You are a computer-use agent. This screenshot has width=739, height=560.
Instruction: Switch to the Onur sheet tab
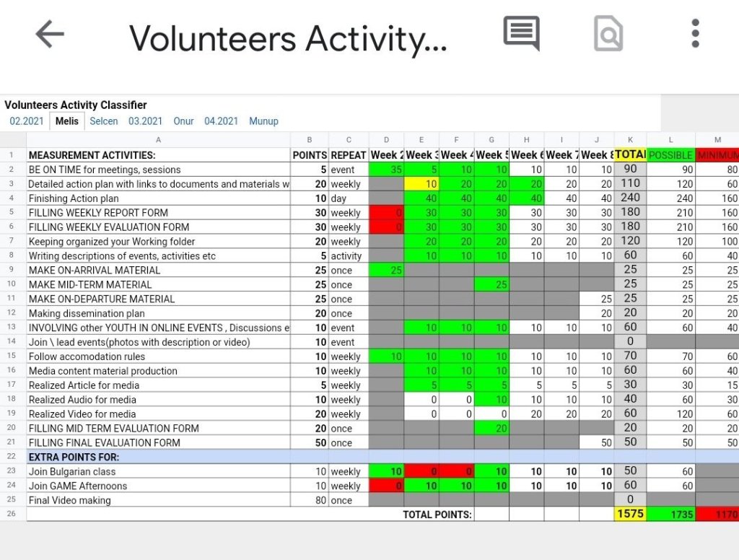click(183, 121)
